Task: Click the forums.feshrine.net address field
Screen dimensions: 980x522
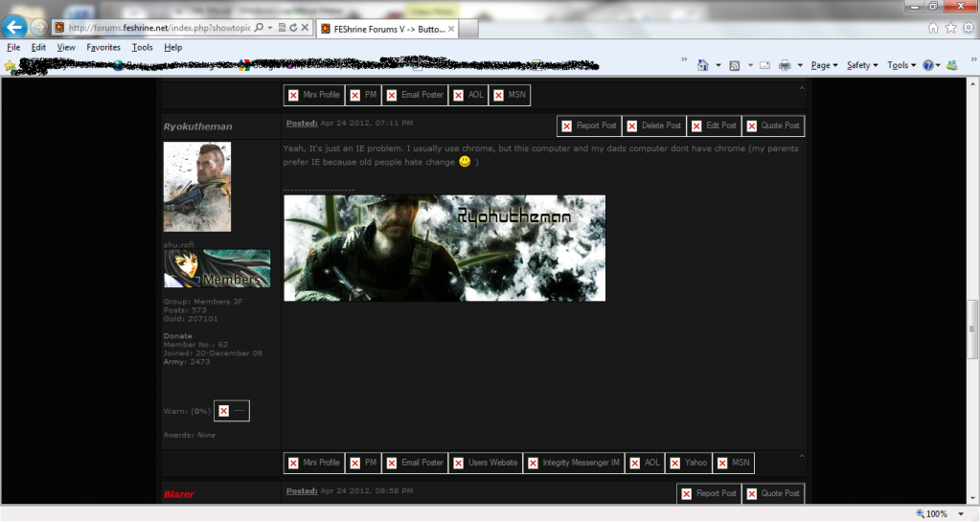Action: coord(159,28)
